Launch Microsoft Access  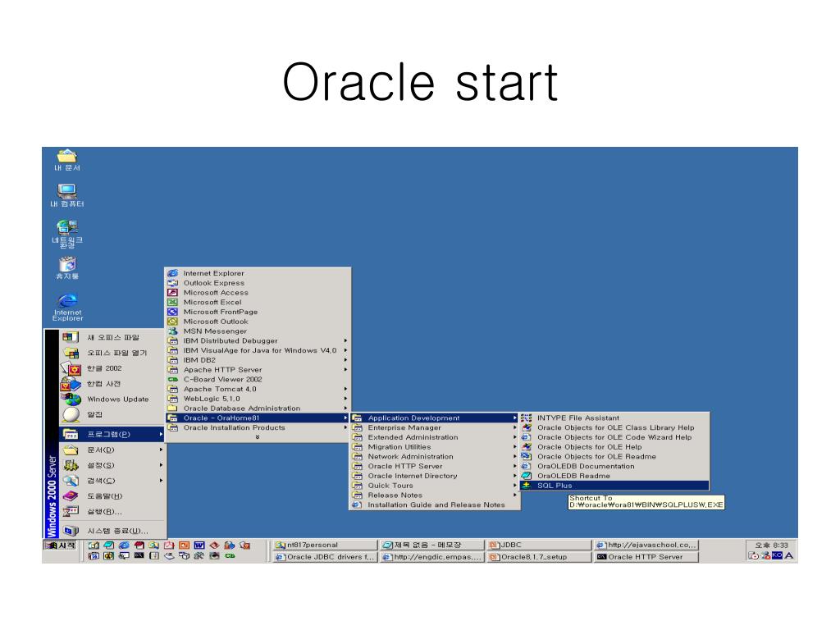(258, 293)
